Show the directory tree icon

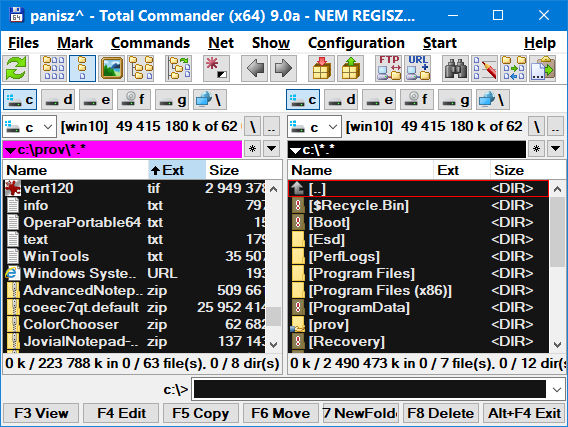pyautogui.click(x=140, y=68)
